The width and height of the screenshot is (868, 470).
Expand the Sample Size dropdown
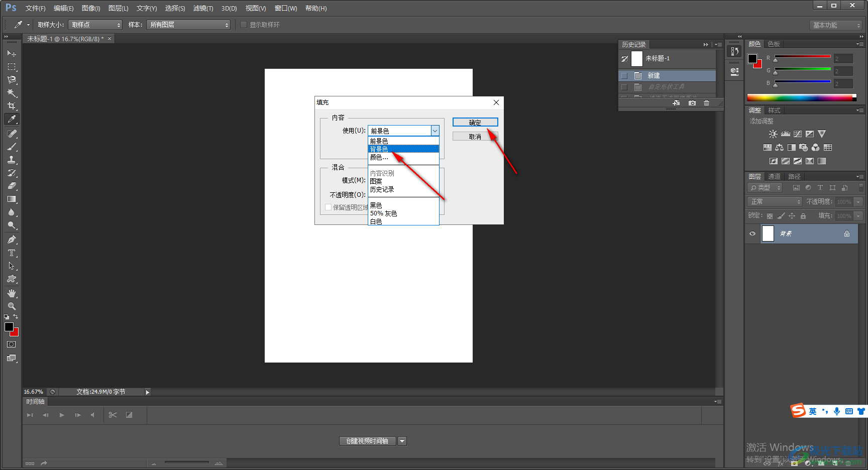(x=95, y=25)
